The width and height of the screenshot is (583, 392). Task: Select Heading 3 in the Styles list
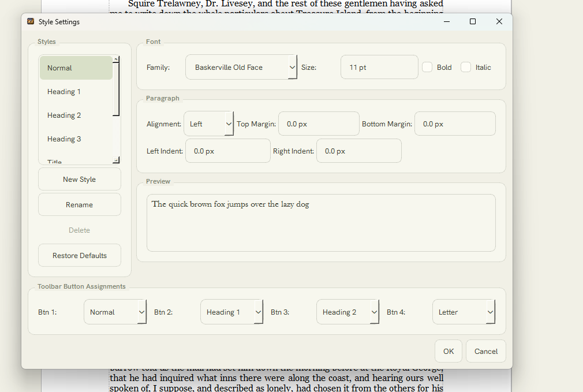[x=76, y=139]
